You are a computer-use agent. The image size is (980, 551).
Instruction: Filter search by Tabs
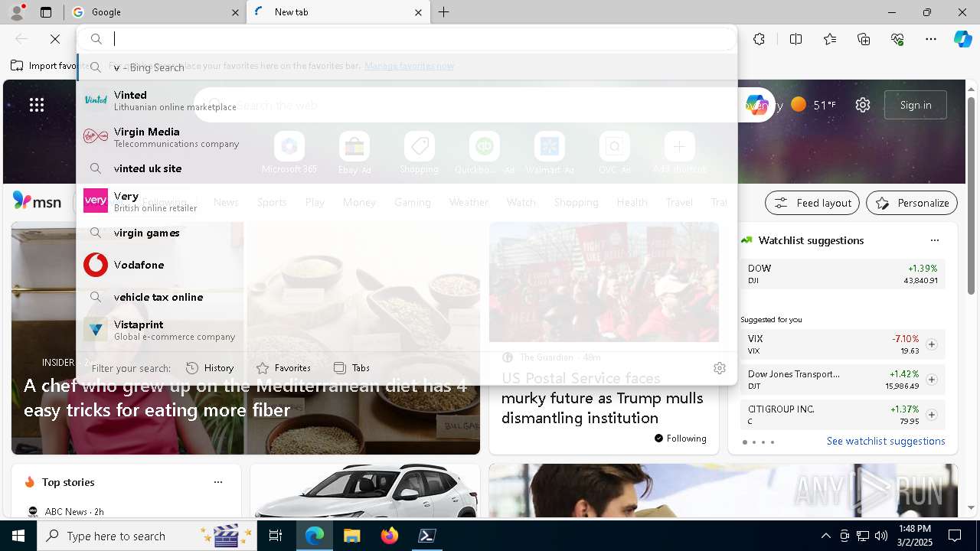click(351, 368)
